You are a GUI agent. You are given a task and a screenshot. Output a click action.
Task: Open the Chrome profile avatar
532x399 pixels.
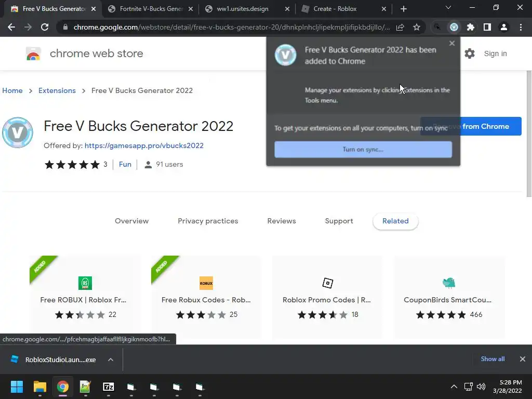pos(504,27)
